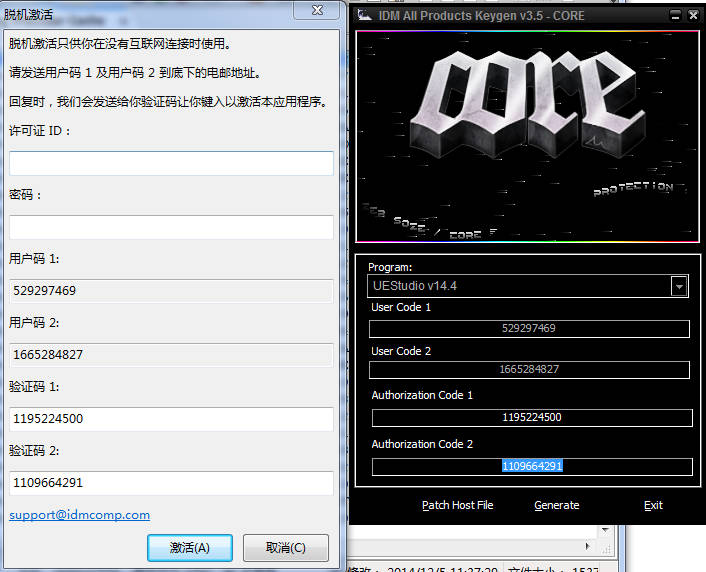Click Exit in the keygen window
706x572 pixels.
653,505
